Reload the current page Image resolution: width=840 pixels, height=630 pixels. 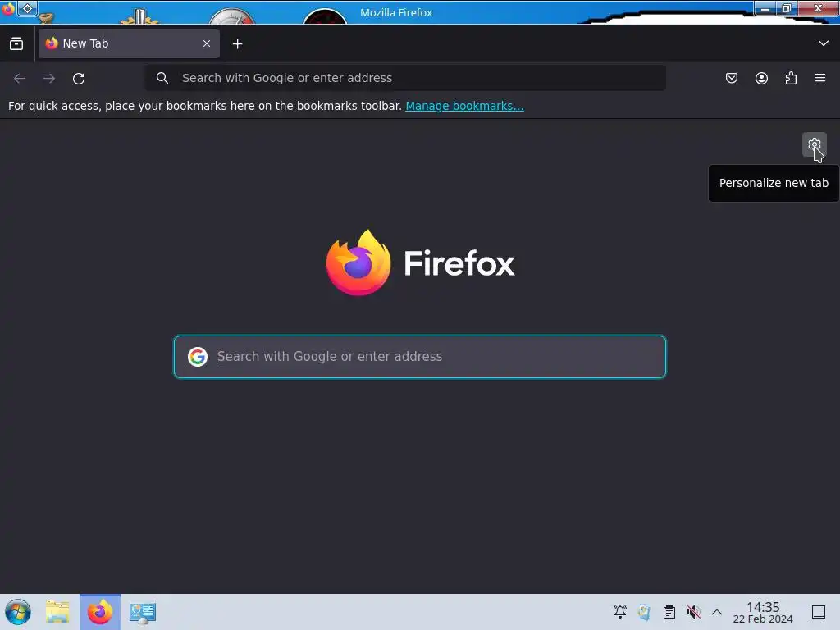[79, 78]
